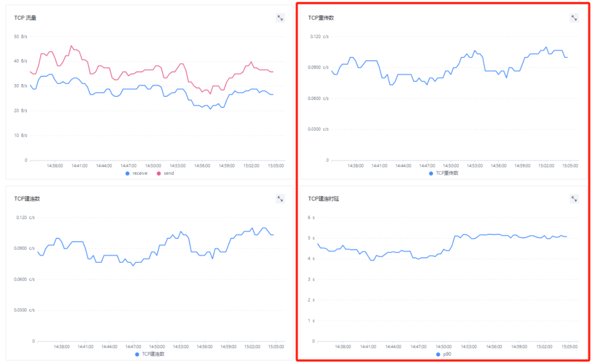Click the blue receive legend dot
598x364 pixels.
coord(128,173)
